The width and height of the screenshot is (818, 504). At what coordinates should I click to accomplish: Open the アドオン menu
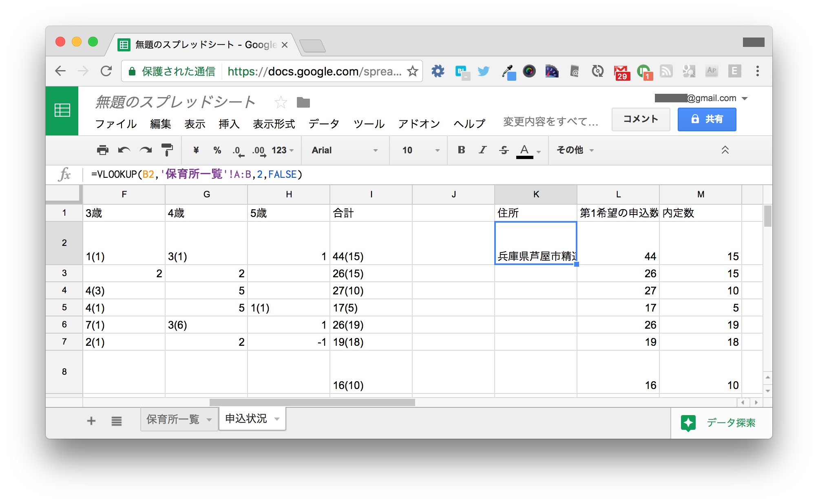click(x=419, y=124)
